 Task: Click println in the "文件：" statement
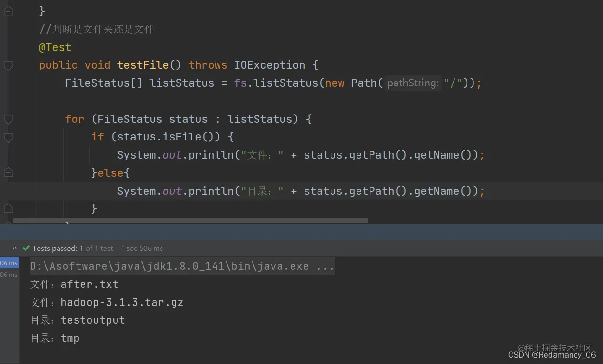211,155
